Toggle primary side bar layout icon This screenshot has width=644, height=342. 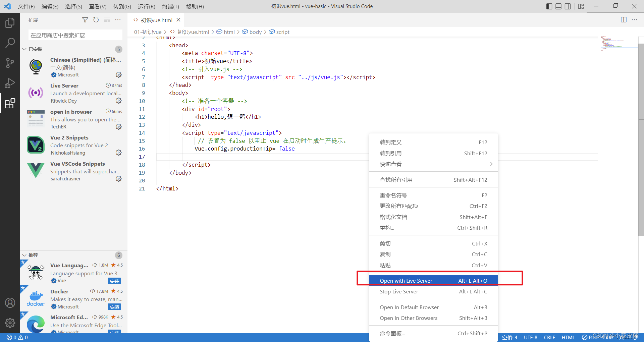tap(549, 6)
